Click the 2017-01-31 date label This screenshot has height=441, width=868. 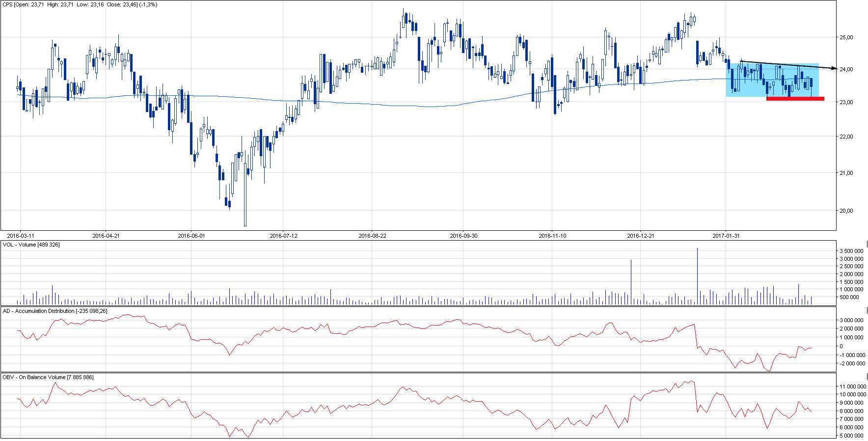(x=726, y=236)
